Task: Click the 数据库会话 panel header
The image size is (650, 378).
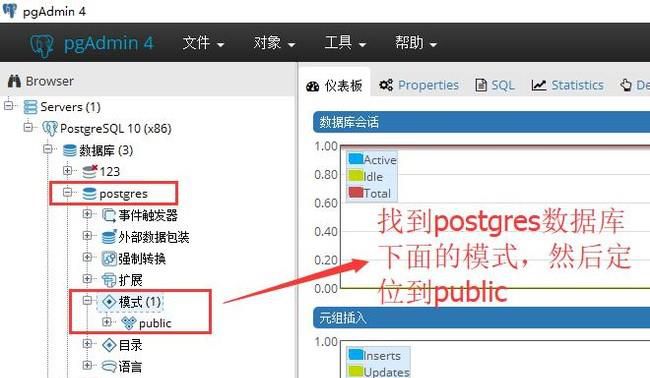Action: click(481, 122)
